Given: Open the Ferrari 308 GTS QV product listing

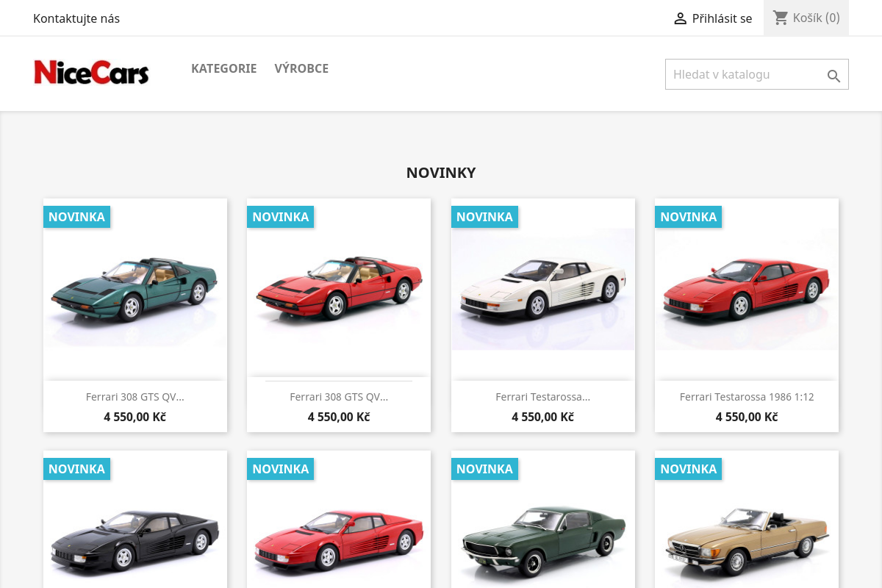Looking at the screenshot, I should point(135,396).
